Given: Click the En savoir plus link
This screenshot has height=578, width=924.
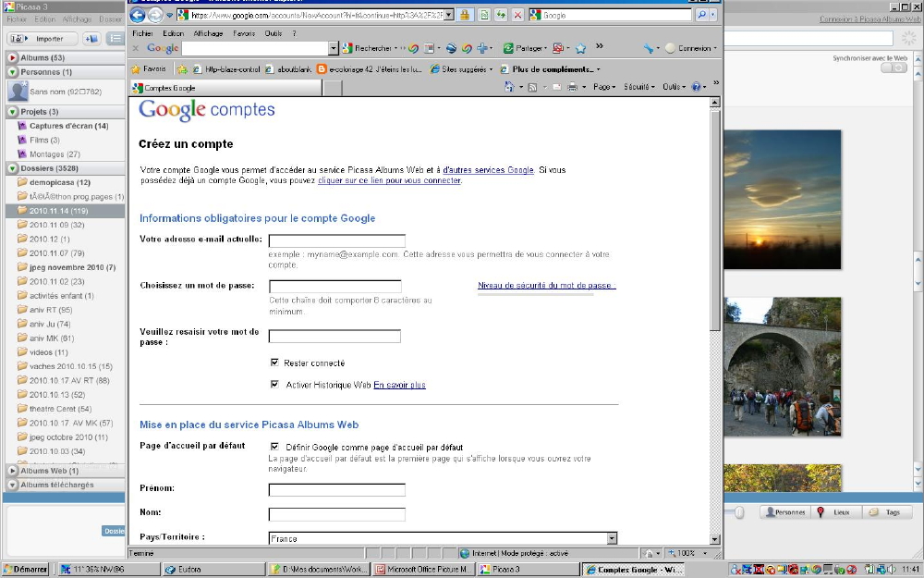Looking at the screenshot, I should pyautogui.click(x=399, y=385).
